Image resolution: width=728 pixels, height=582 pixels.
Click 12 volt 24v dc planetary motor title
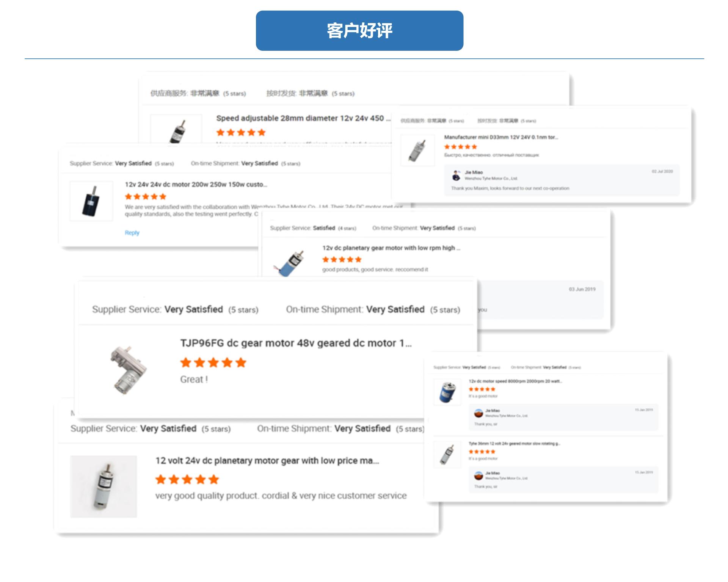[x=267, y=461]
